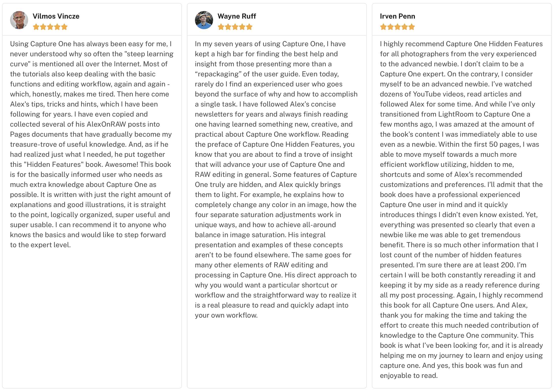555x392 pixels.
Task: Select the reviewer name Wayne Ruff
Action: click(237, 16)
